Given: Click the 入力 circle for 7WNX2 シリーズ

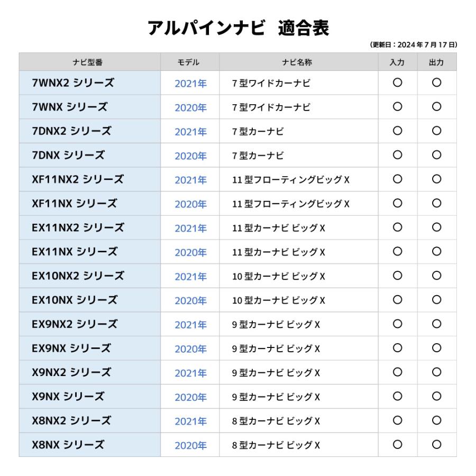Looking at the screenshot, I should [398, 83].
